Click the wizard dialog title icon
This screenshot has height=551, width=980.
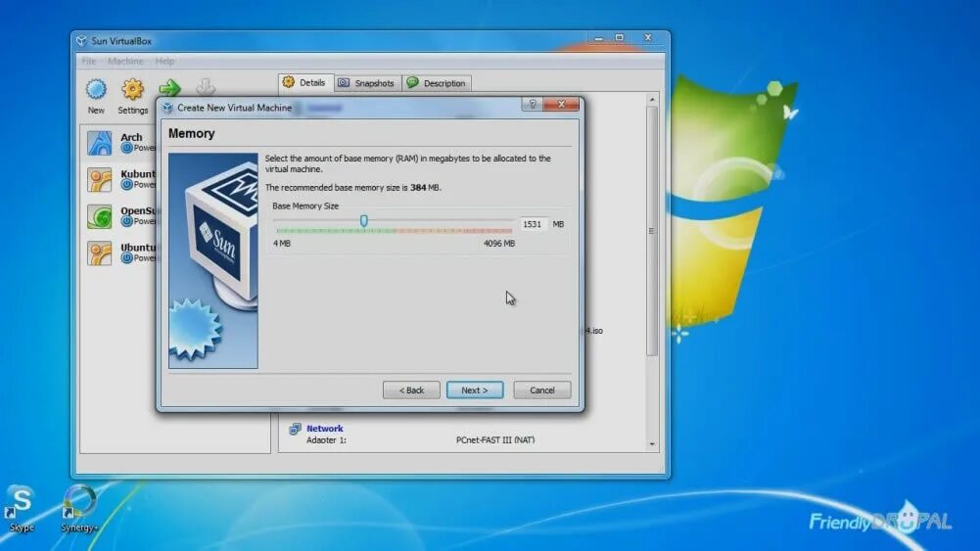point(167,108)
